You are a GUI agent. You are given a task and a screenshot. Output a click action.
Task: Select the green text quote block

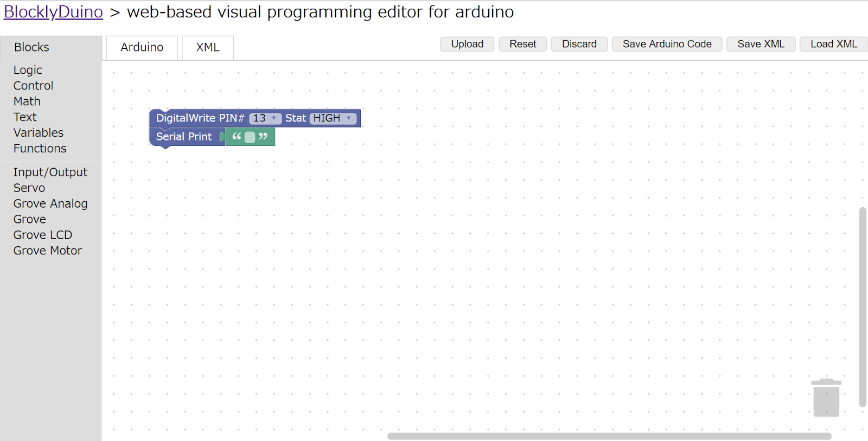point(251,137)
